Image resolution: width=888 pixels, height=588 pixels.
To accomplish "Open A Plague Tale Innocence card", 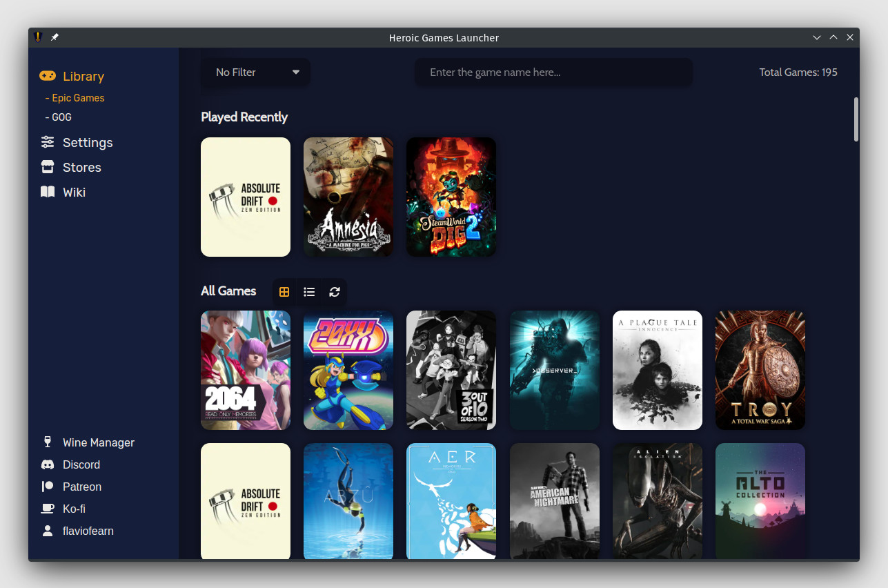I will click(x=658, y=370).
